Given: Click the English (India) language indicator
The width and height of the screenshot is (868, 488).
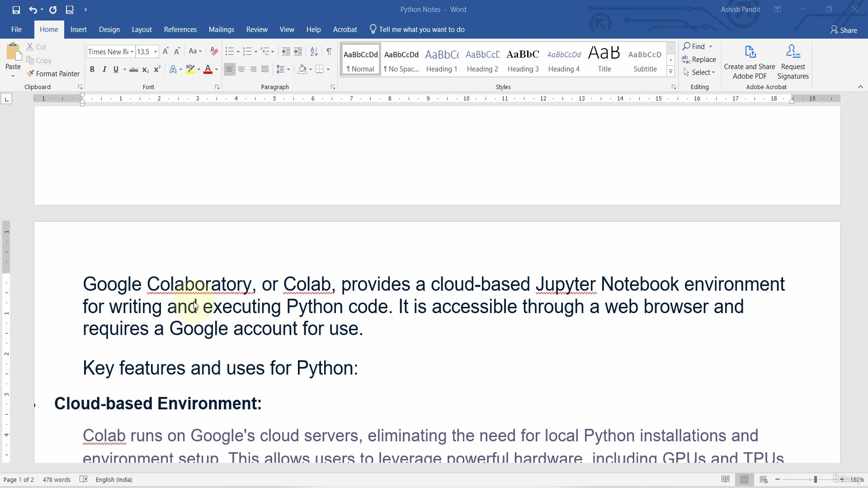Looking at the screenshot, I should pos(114,479).
